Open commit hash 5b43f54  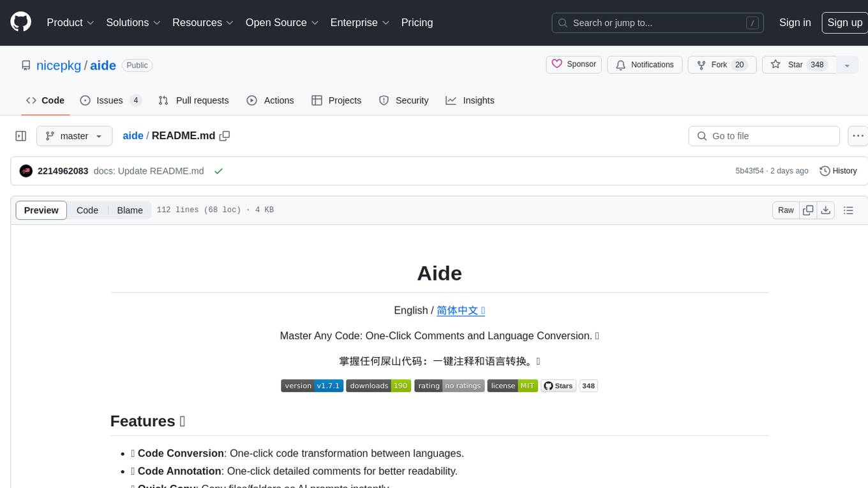point(749,171)
